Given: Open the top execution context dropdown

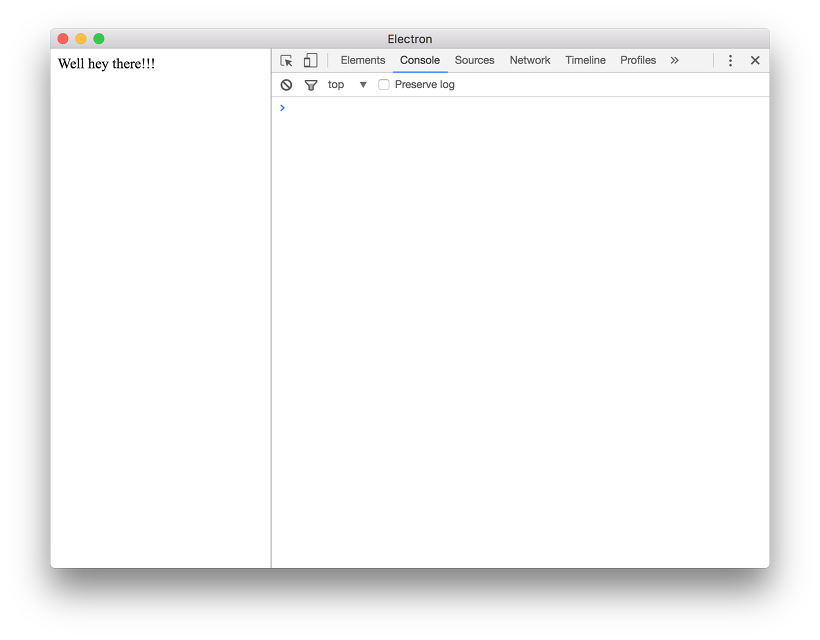Looking at the screenshot, I should pos(347,85).
